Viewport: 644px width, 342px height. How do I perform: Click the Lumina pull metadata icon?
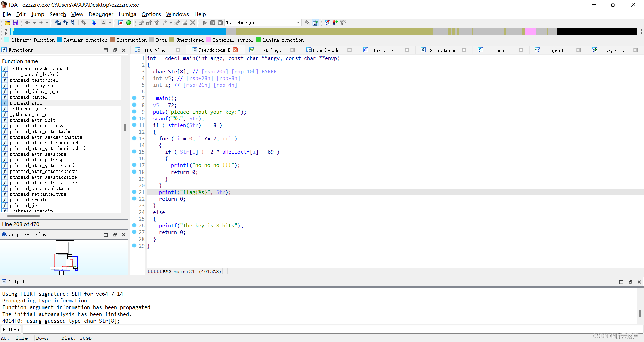tap(307, 23)
